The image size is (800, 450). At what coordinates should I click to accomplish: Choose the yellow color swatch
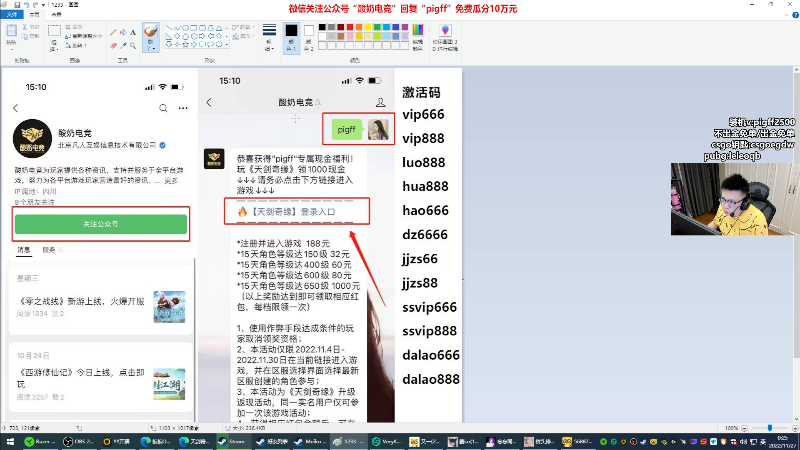point(368,27)
